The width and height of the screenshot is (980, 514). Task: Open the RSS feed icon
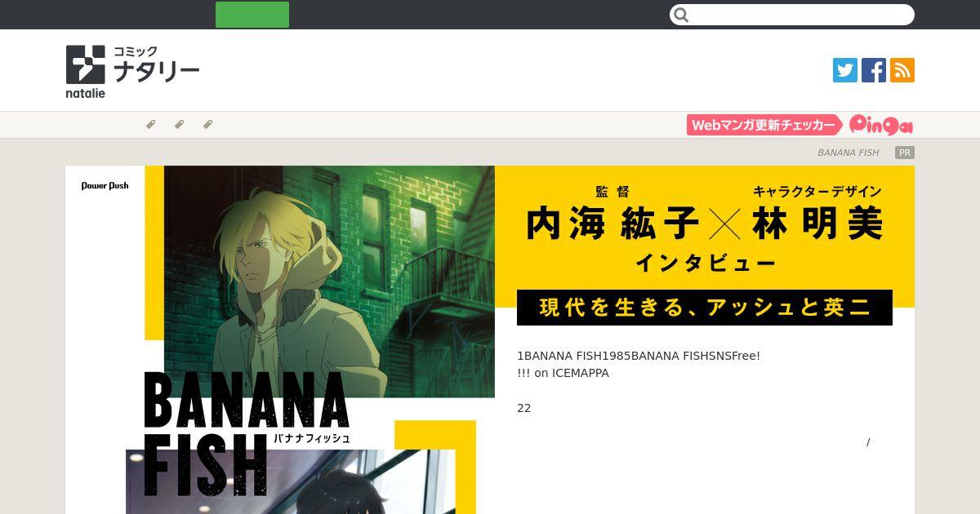(902, 70)
